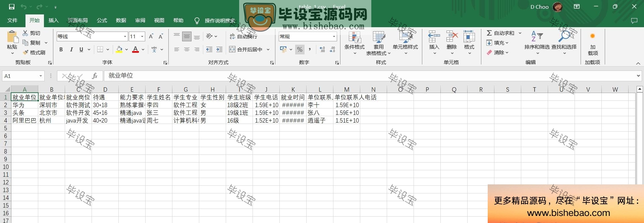Open Find and Select (查找和选择)

tap(564, 43)
